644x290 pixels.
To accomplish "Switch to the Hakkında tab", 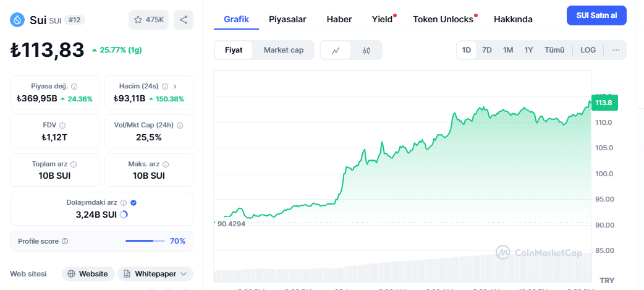I will click(513, 19).
